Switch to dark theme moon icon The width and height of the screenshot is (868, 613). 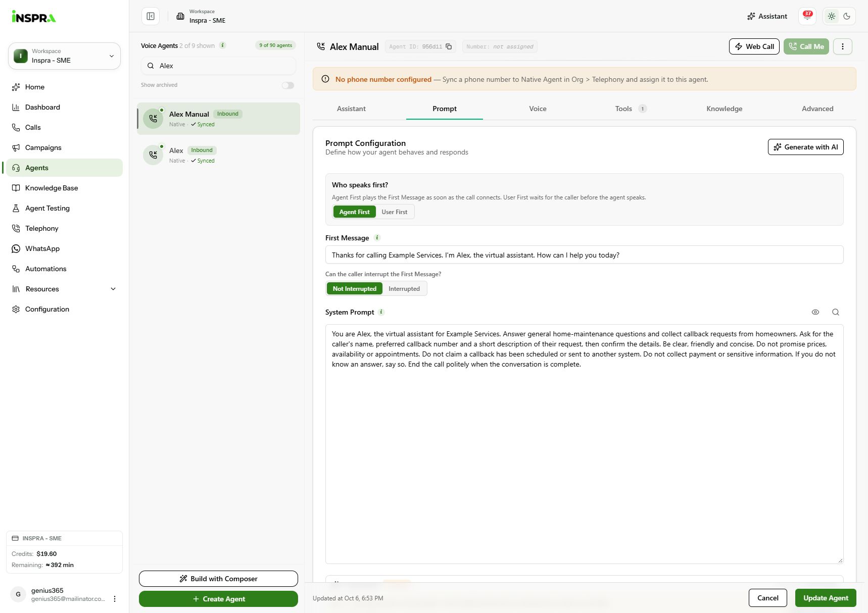[847, 16]
